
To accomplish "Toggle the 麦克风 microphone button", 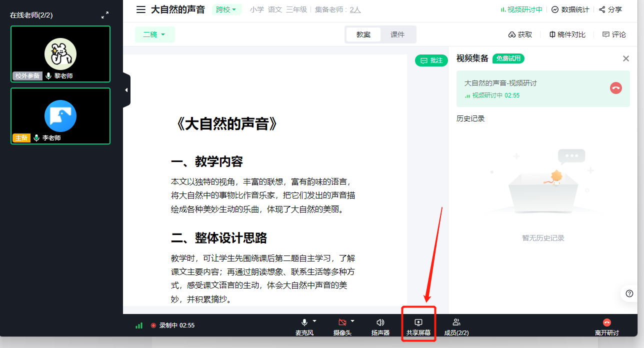I will 304,327.
